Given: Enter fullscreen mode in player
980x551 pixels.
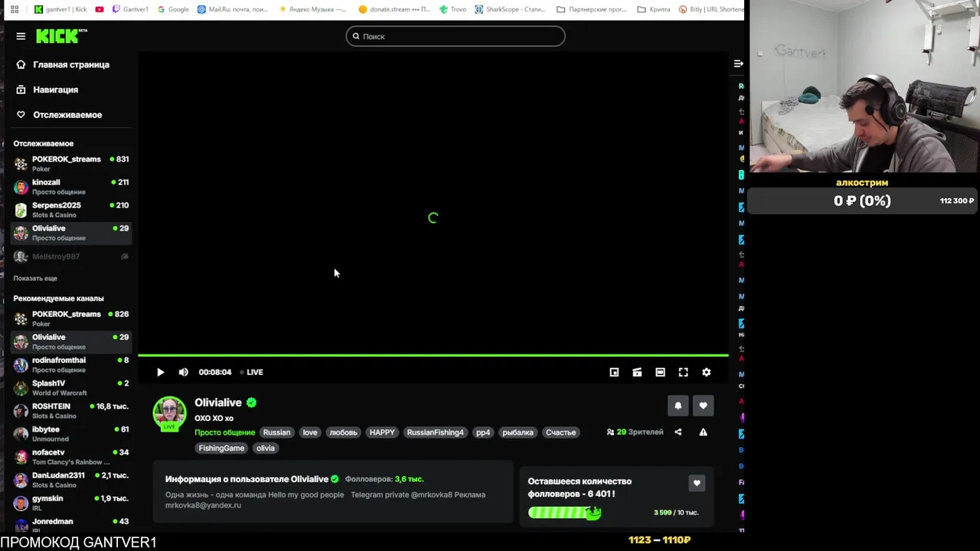Looking at the screenshot, I should click(x=683, y=372).
